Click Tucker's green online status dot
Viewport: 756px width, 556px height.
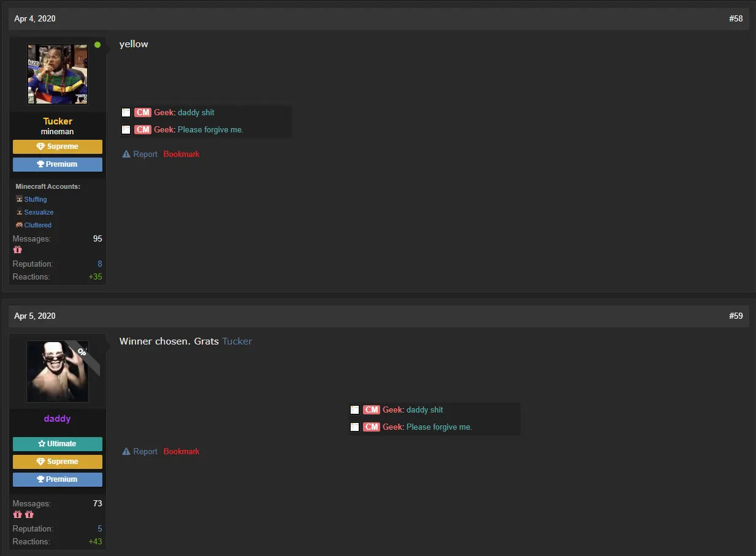(x=97, y=45)
